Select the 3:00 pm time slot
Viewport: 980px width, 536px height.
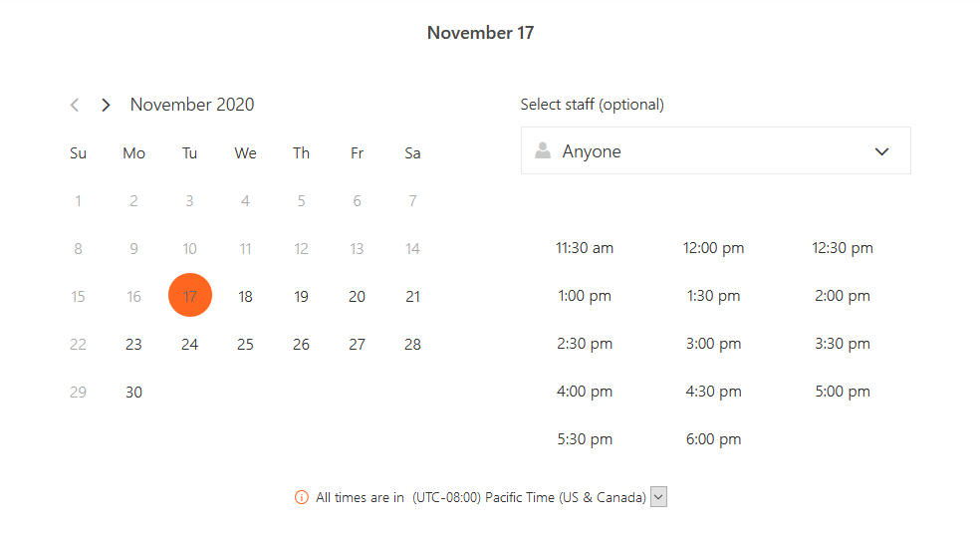(713, 344)
